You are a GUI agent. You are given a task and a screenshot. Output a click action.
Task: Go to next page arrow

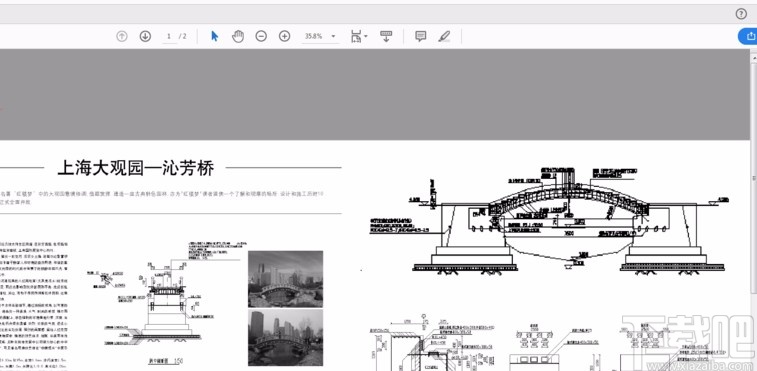tap(145, 36)
